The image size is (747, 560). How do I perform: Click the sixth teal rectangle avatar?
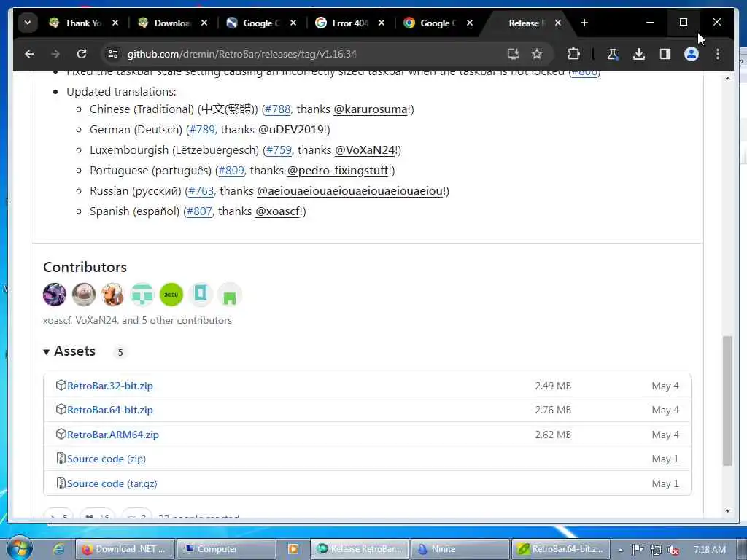pos(201,295)
